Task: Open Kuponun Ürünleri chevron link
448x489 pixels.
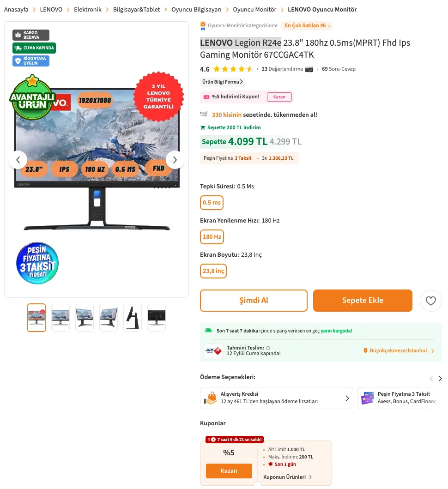Action: point(287,477)
